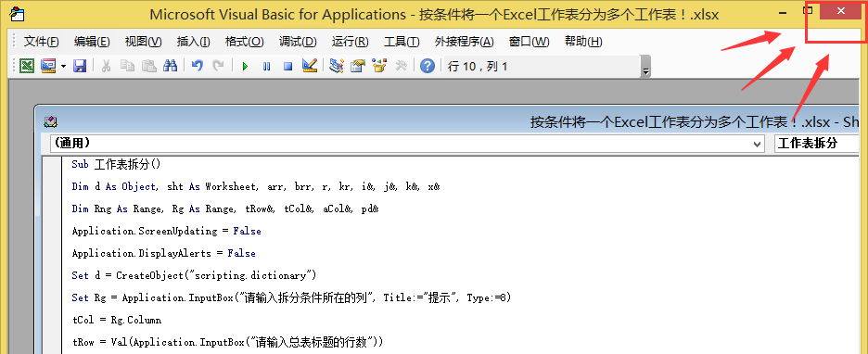Screen dimensions: 868x354
Task: Open the Insert UserForm dropdown arrow
Action: [63, 67]
